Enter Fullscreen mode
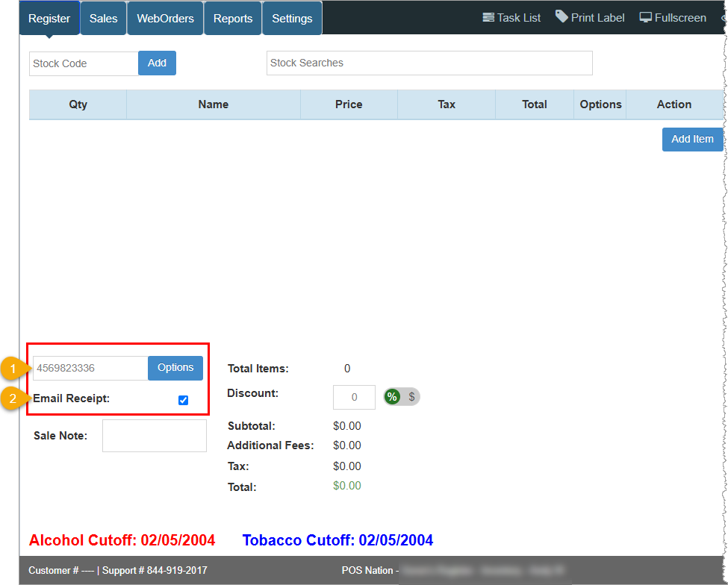Viewport: 728px width, 585px height. pyautogui.click(x=671, y=17)
